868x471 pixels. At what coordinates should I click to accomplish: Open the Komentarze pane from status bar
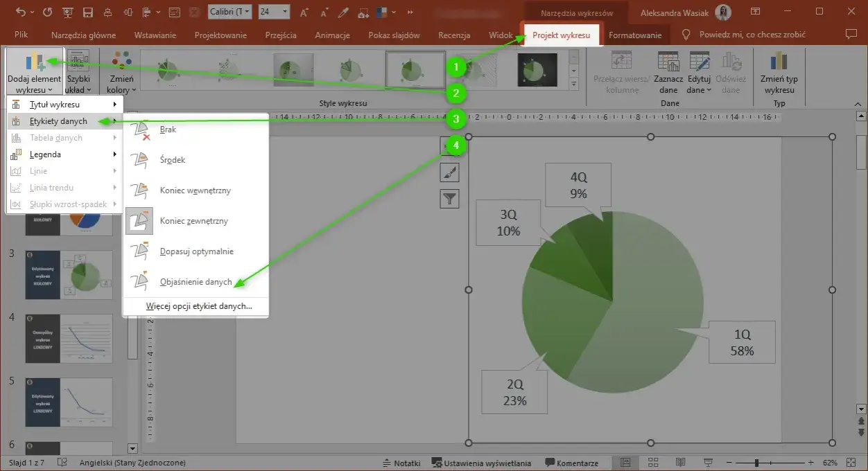pos(571,463)
